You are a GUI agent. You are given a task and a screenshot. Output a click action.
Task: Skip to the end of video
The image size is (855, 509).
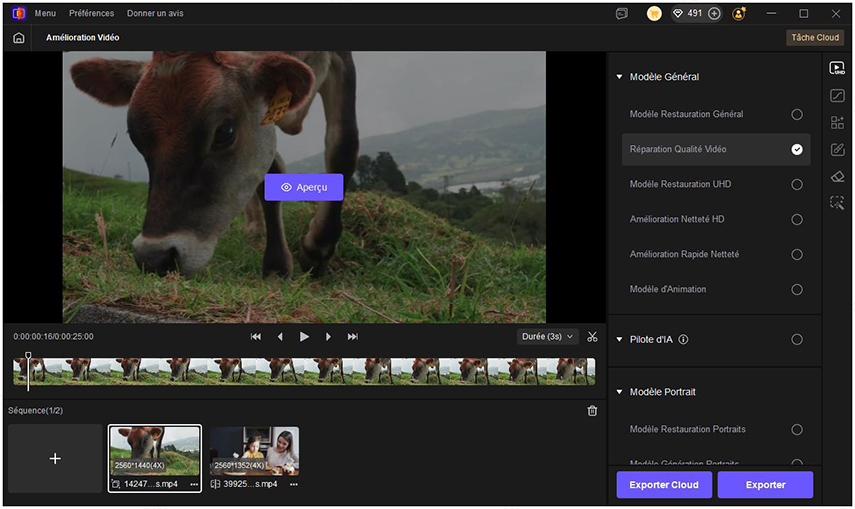pyautogui.click(x=352, y=337)
